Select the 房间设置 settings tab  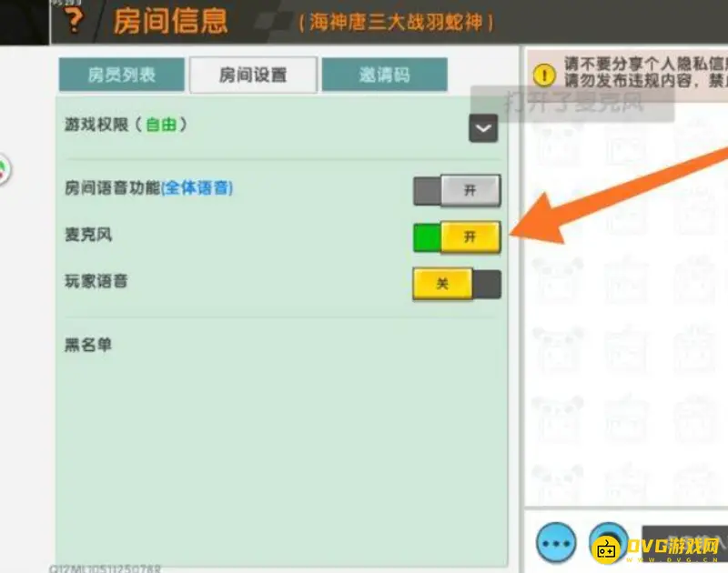point(252,75)
